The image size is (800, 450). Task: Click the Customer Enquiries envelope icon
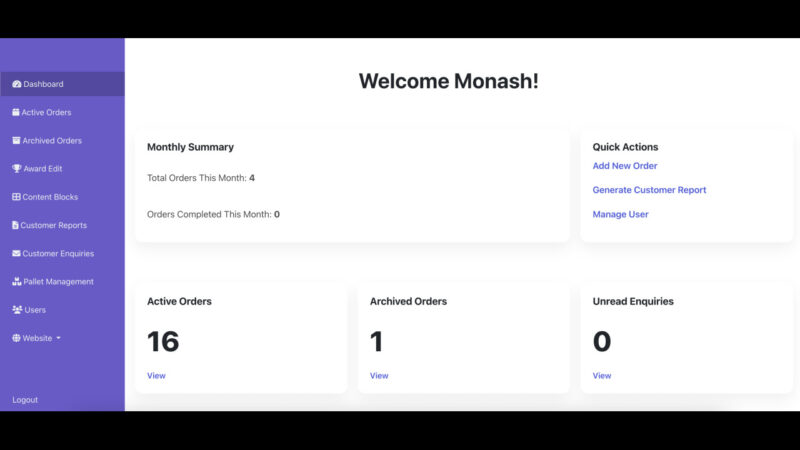tap(16, 253)
